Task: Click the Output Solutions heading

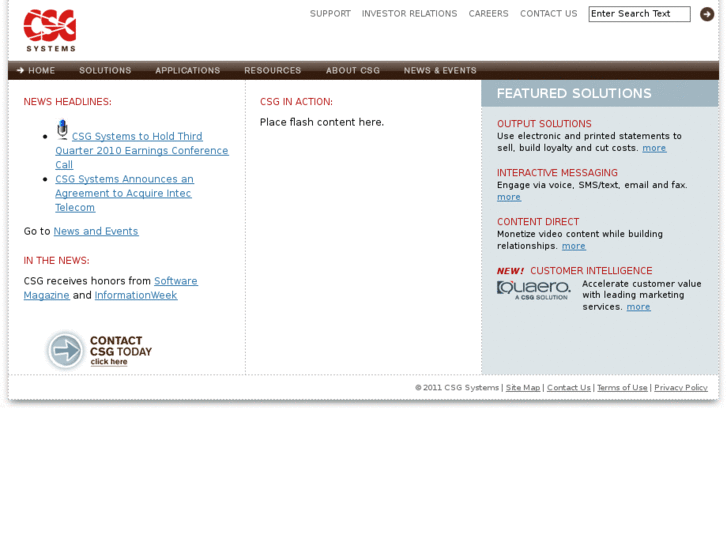Action: pyautogui.click(x=544, y=124)
